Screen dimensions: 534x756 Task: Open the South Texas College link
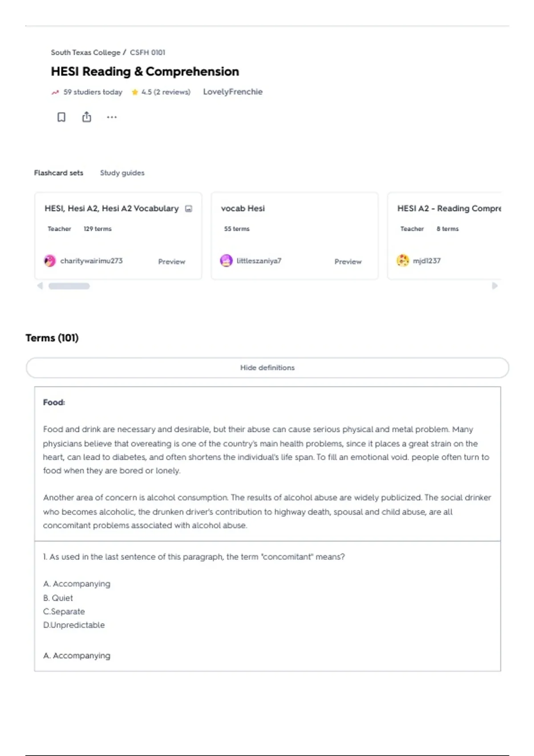click(85, 52)
